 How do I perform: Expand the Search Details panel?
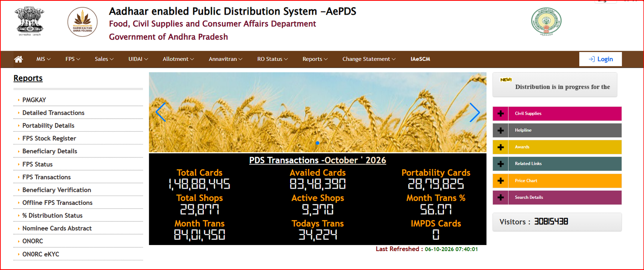(x=557, y=198)
